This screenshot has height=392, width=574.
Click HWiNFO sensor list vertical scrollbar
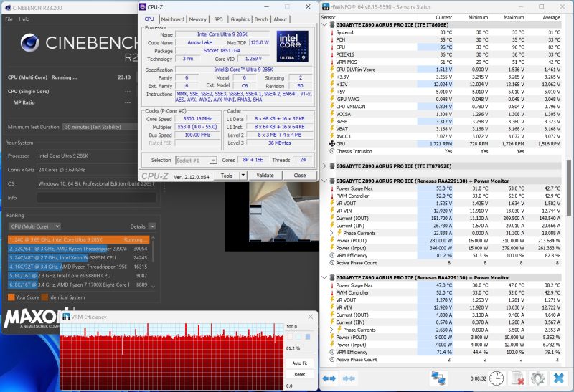pos(568,188)
